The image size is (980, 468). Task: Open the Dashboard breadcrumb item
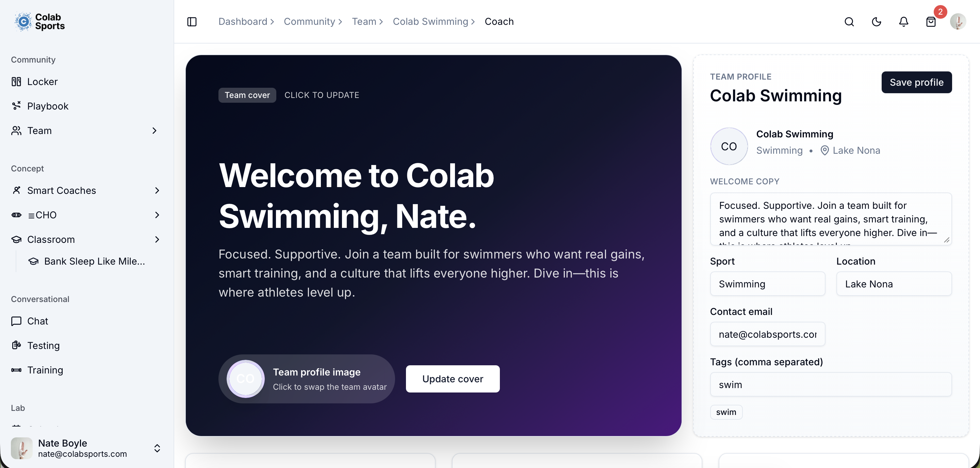243,22
